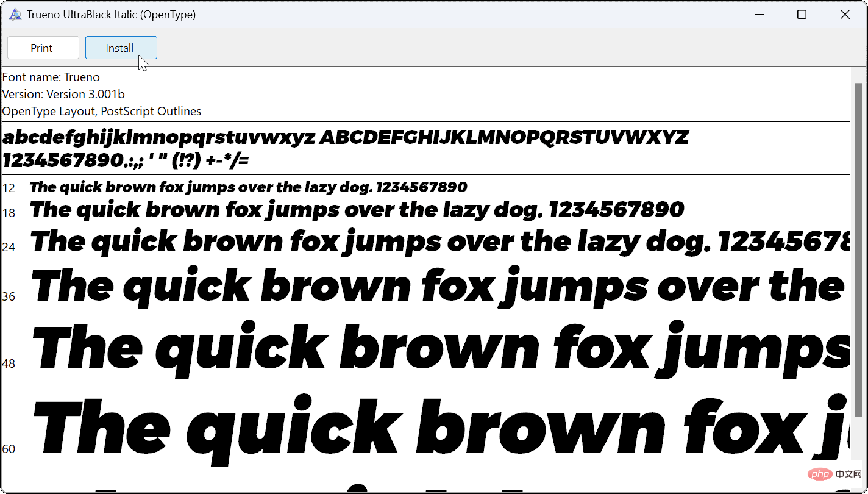Click the 12-point quick brown fox sample
Screen dimensions: 868x494
[x=249, y=187]
